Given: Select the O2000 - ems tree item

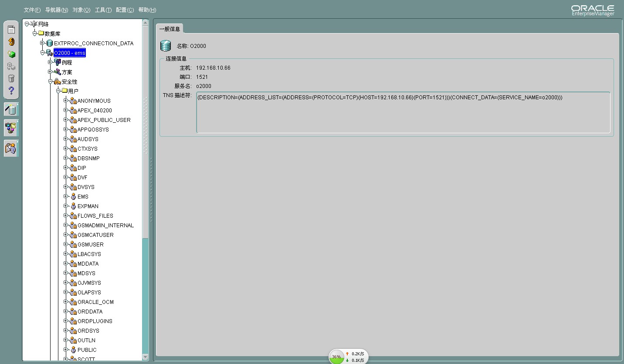Looking at the screenshot, I should pos(70,53).
